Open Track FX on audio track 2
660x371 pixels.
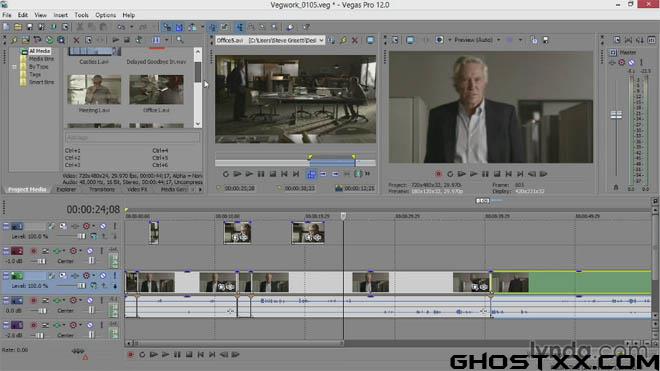pyautogui.click(x=56, y=251)
